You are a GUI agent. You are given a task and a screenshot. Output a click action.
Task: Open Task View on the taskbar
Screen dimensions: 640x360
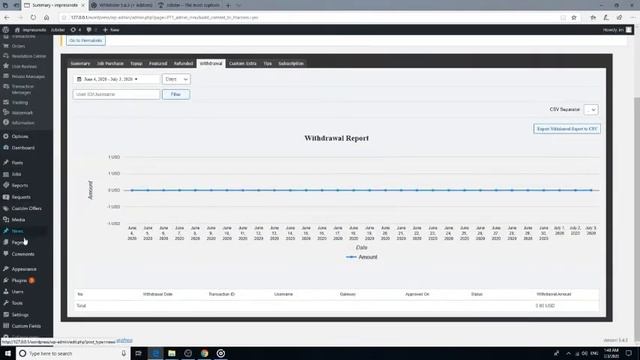coord(138,353)
